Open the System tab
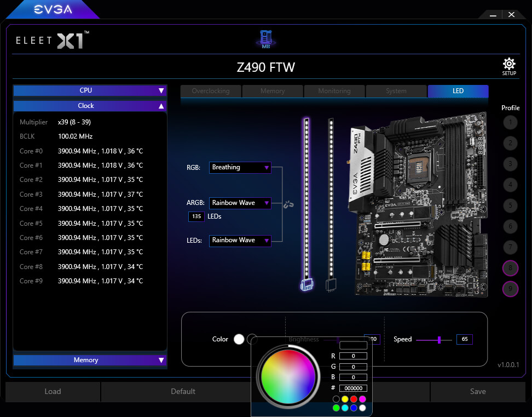 point(396,91)
